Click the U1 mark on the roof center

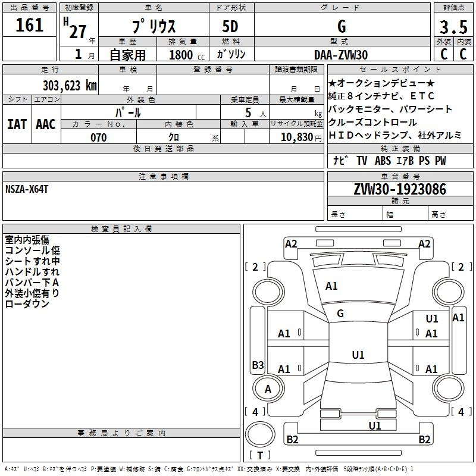click(358, 355)
